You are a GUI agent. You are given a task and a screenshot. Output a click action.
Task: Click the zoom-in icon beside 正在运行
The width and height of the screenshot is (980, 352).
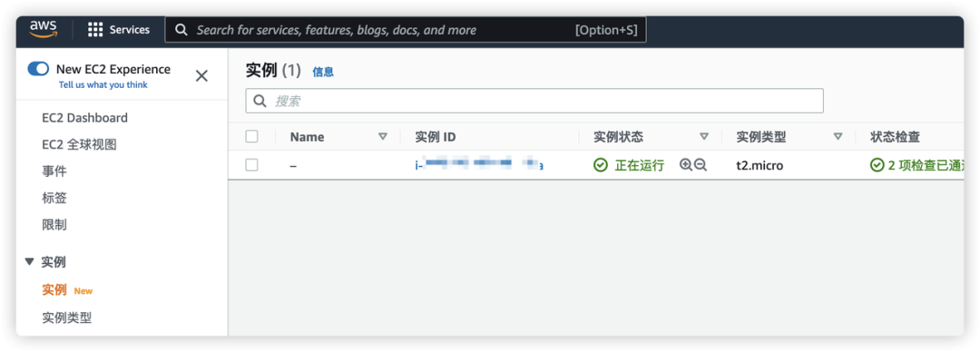click(x=686, y=165)
